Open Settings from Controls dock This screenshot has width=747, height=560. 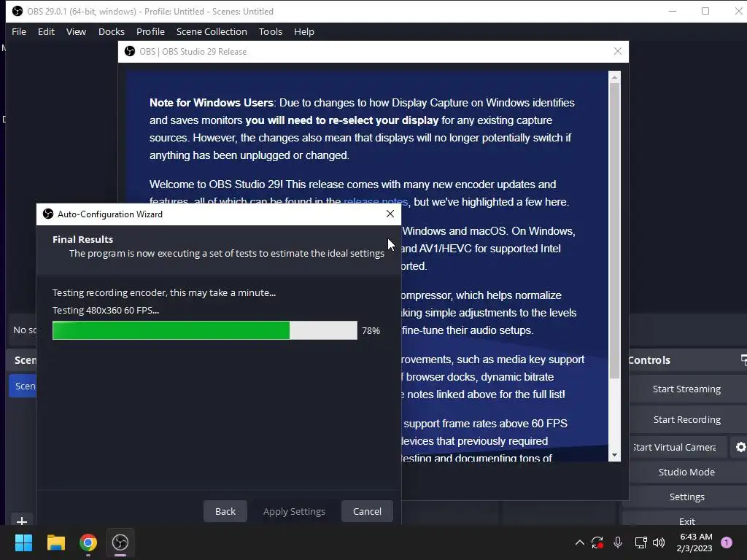tap(686, 497)
